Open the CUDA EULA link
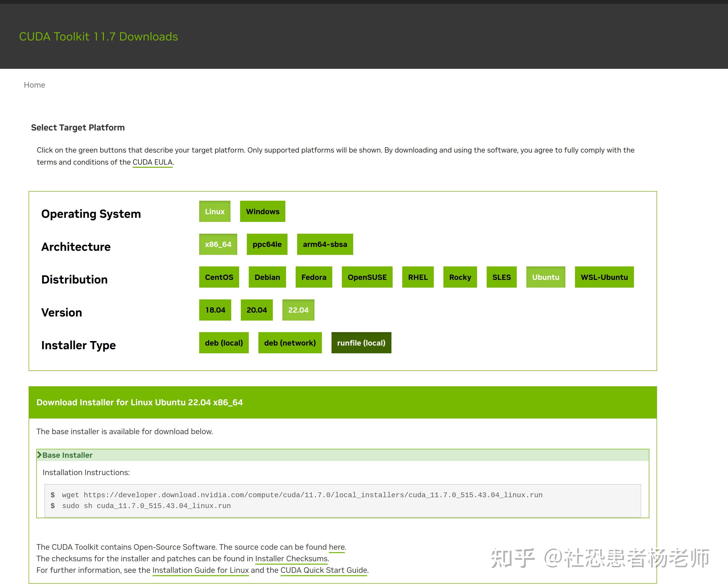The height and width of the screenshot is (587, 728). 152,162
